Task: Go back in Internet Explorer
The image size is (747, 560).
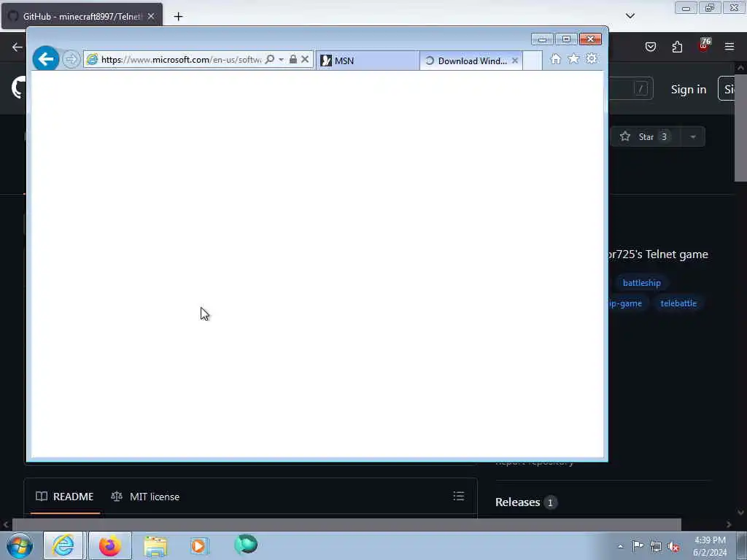Action: [x=46, y=59]
